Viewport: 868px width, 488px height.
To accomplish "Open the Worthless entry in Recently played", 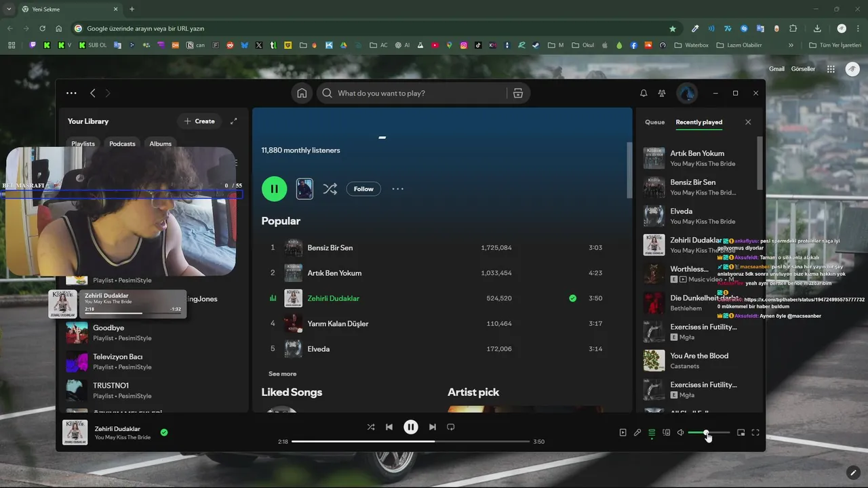I will point(697,274).
